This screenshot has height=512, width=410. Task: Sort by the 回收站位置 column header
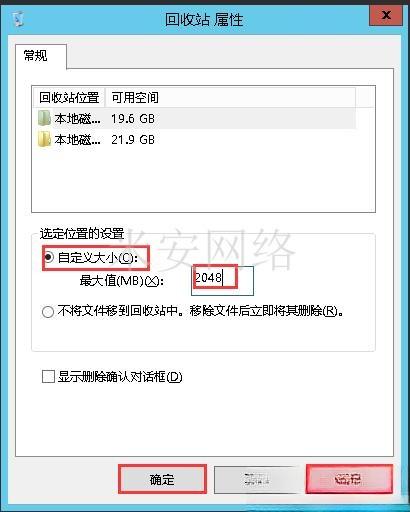pos(69,98)
